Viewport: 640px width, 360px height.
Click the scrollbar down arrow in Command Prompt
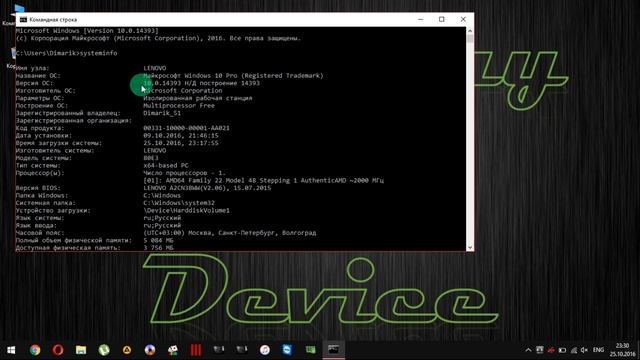pos(470,247)
